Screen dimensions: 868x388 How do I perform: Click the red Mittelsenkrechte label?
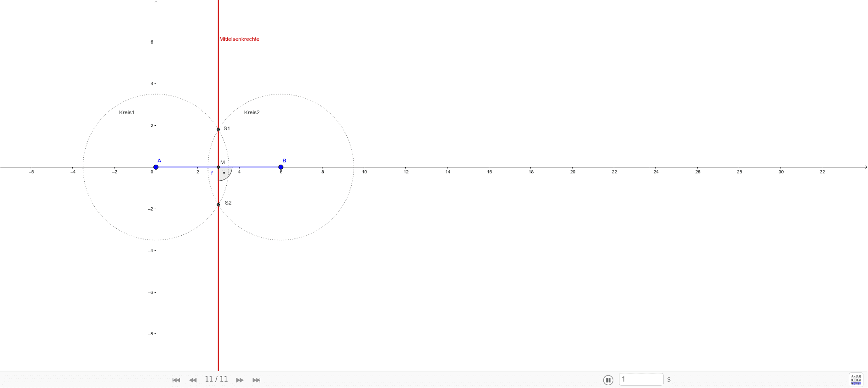tap(239, 39)
